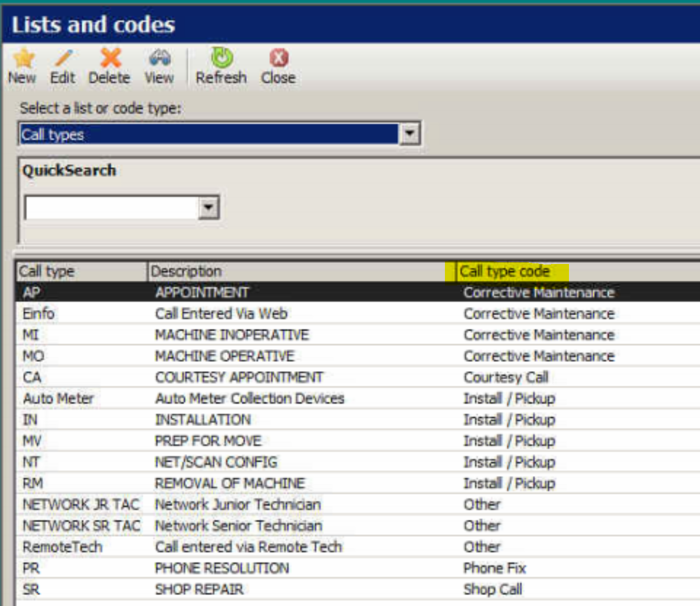700x606 pixels.
Task: Click the Shop Call code cell
Action: click(x=493, y=589)
